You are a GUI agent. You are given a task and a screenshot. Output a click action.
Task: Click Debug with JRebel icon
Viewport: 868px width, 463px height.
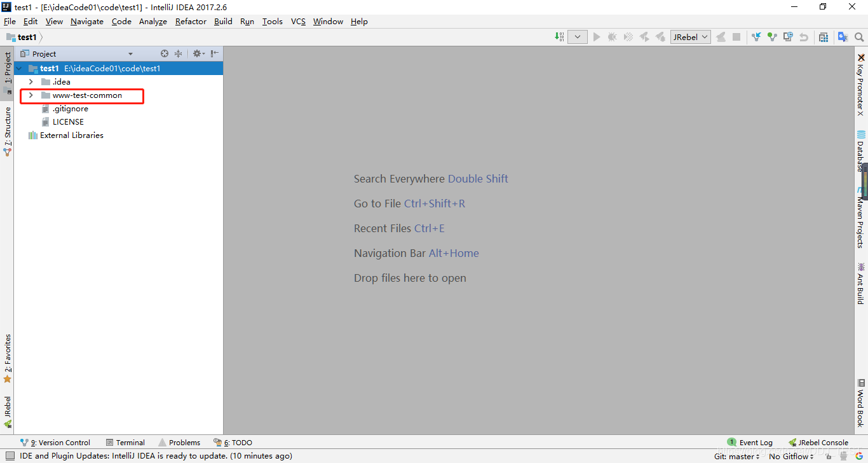pos(660,37)
